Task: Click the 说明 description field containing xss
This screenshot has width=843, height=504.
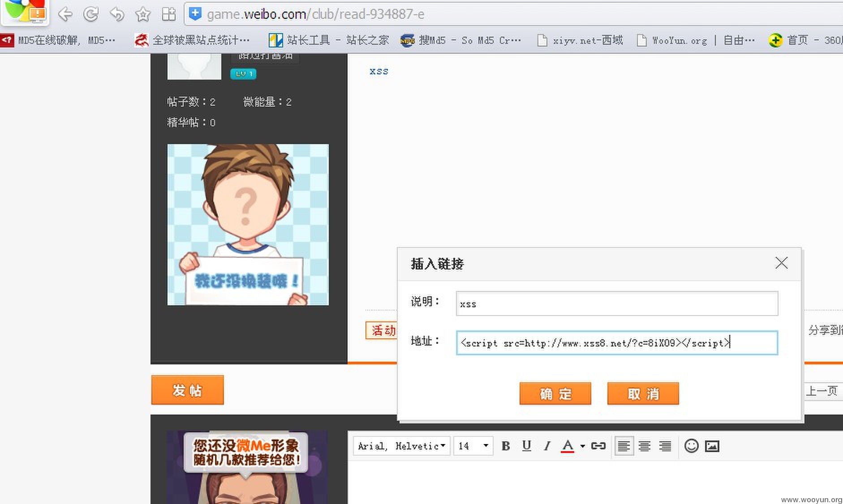Action: [x=617, y=303]
